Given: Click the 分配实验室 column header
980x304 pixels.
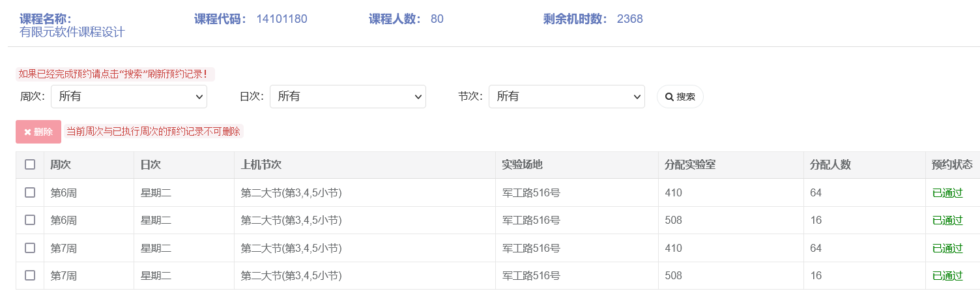Looking at the screenshot, I should click(690, 165).
